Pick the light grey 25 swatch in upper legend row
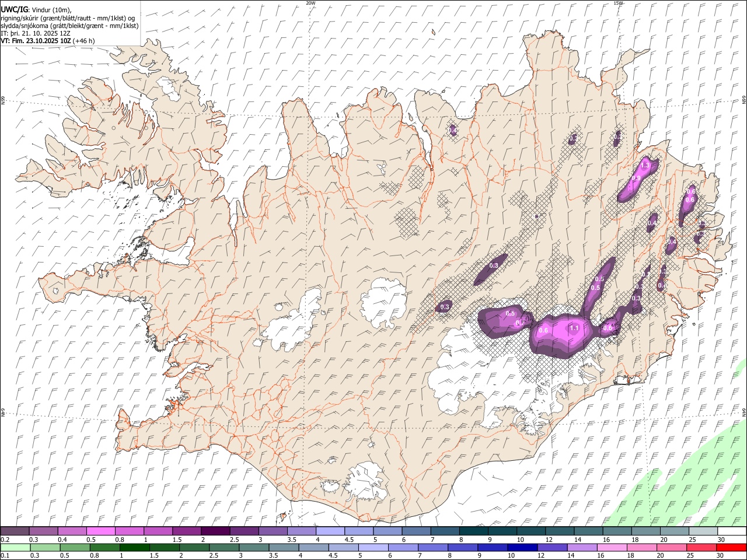This screenshot has height=560, width=747. pyautogui.click(x=703, y=531)
